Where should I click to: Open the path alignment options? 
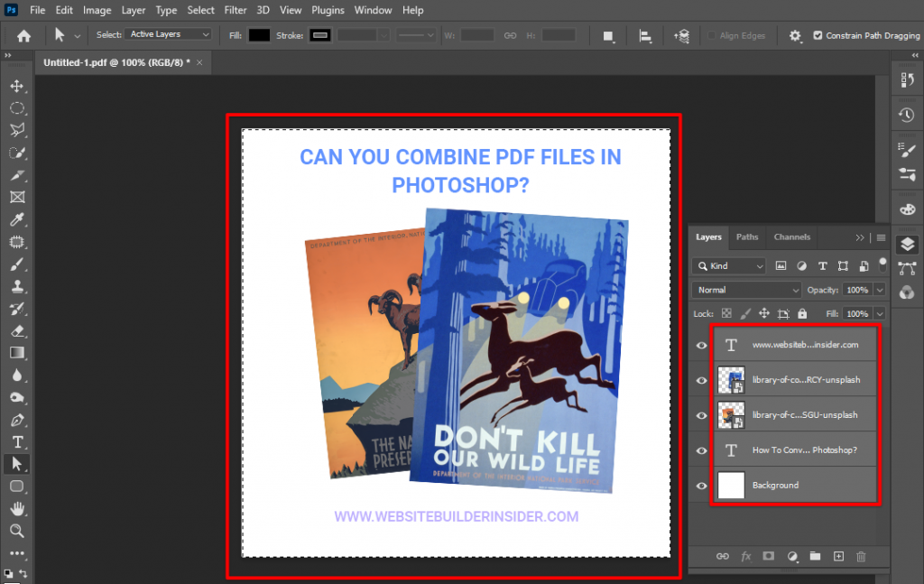coord(645,36)
